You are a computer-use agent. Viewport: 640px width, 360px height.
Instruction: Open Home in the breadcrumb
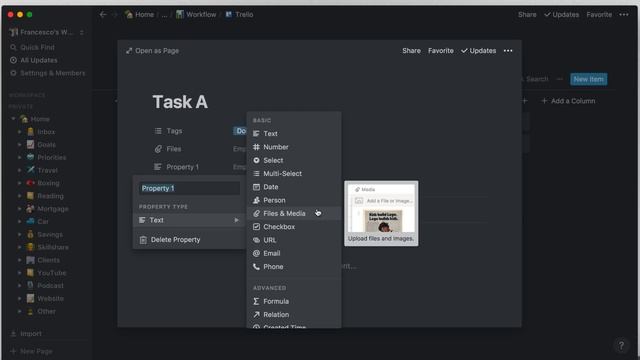pos(139,14)
